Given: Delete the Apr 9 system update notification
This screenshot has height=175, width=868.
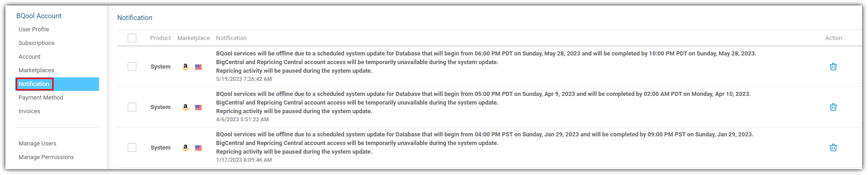Looking at the screenshot, I should [833, 107].
